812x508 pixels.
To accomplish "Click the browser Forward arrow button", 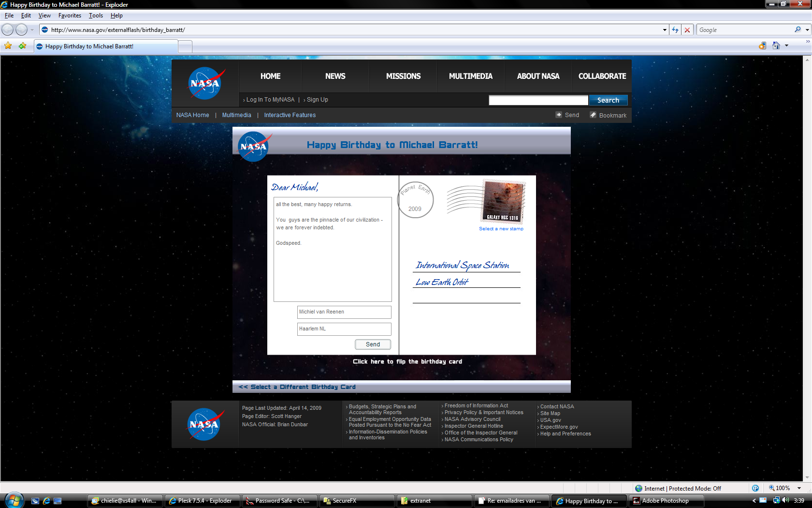I will tap(22, 30).
